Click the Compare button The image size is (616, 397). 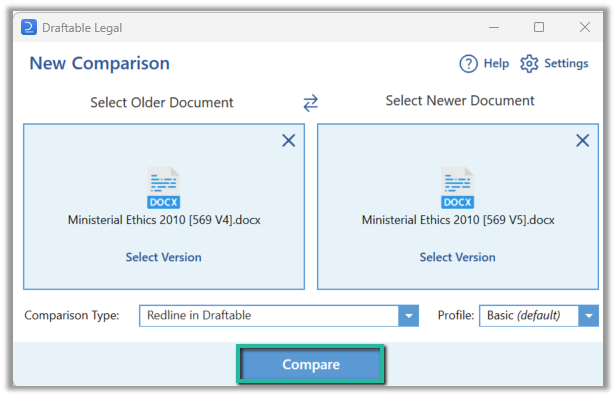click(310, 364)
